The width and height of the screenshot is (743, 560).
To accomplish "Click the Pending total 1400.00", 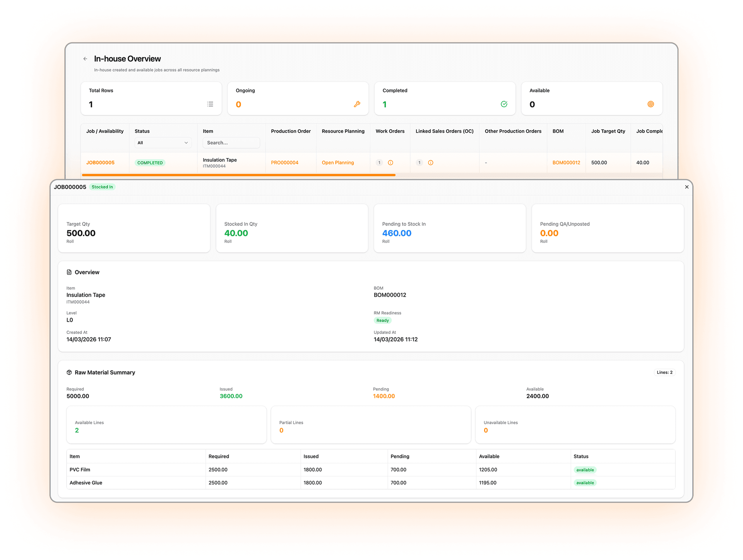I will (384, 396).
